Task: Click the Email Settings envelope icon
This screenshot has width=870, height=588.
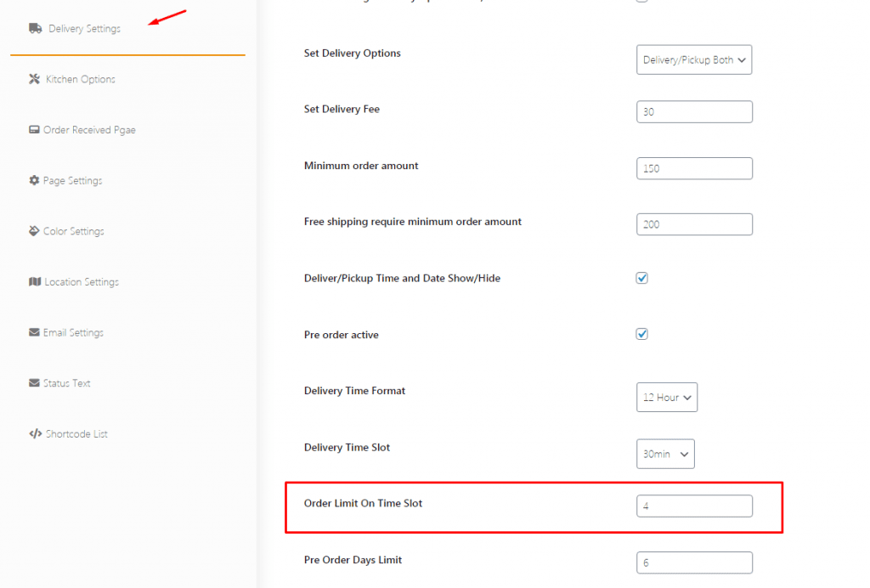Action: 34,332
